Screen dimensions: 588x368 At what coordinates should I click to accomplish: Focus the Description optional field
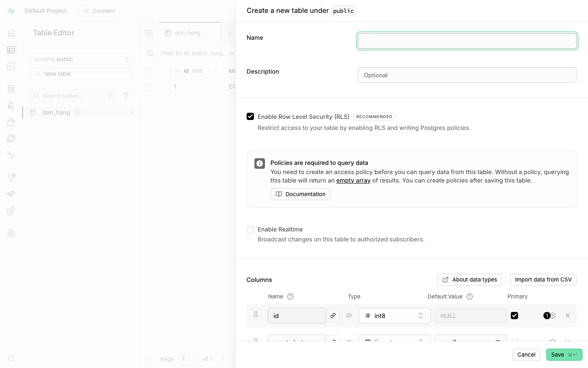[x=467, y=75]
